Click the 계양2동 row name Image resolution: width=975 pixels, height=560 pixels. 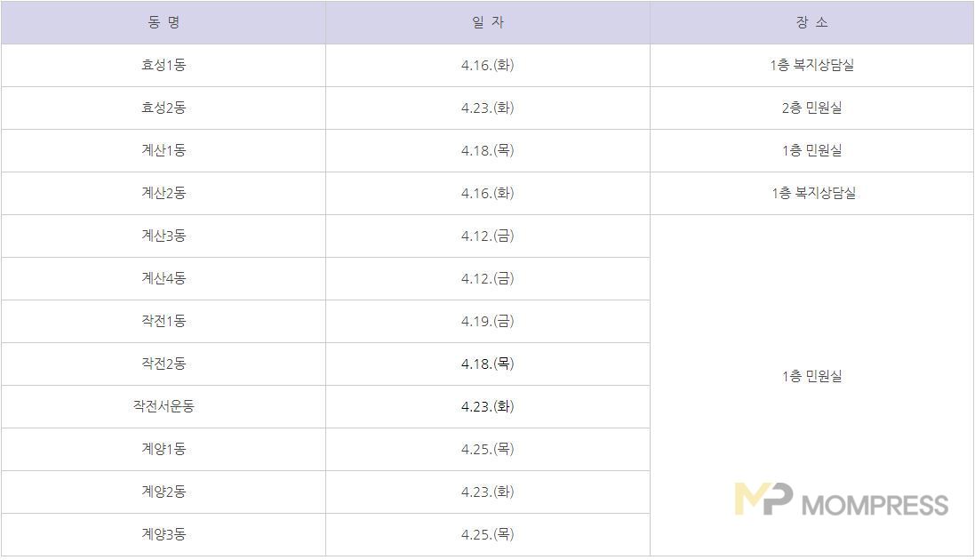pos(164,492)
